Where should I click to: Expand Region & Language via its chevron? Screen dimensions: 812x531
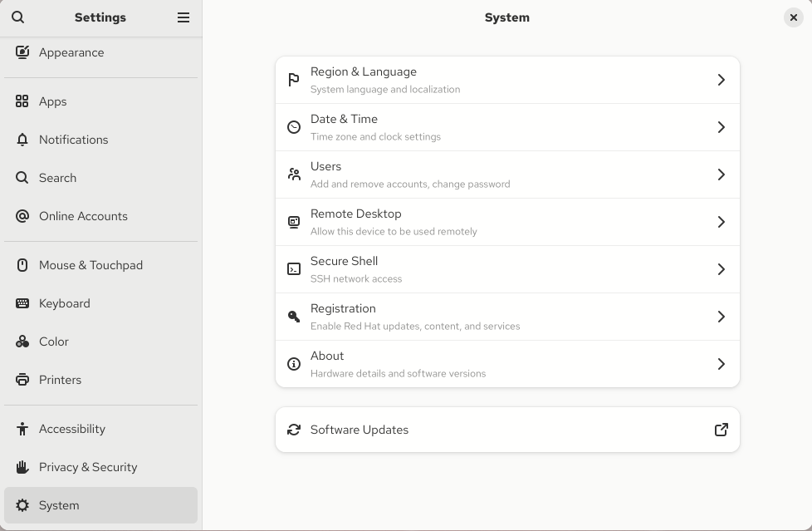[x=721, y=80]
